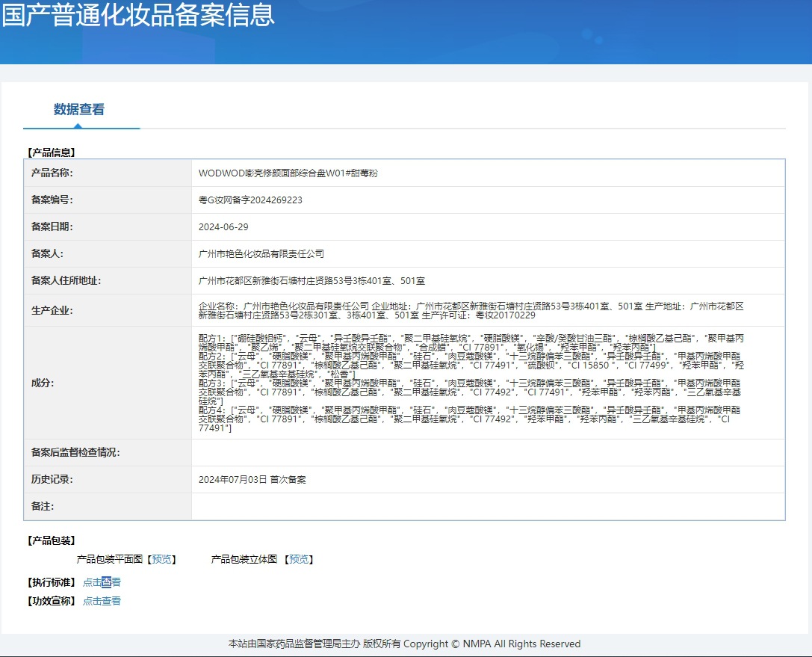Click the 产品名称 label cell
Screen dimensions: 812x657
tap(108, 173)
